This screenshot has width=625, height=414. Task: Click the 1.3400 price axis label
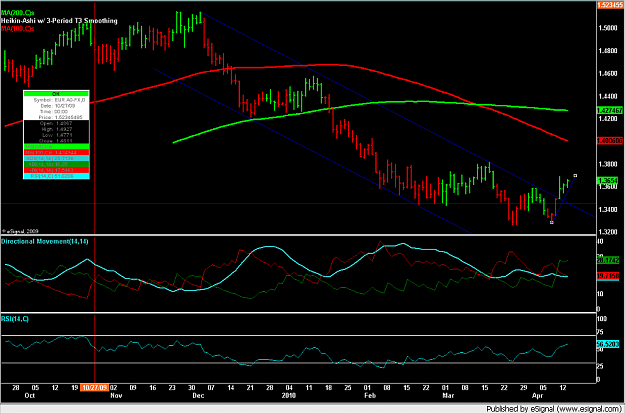(609, 210)
